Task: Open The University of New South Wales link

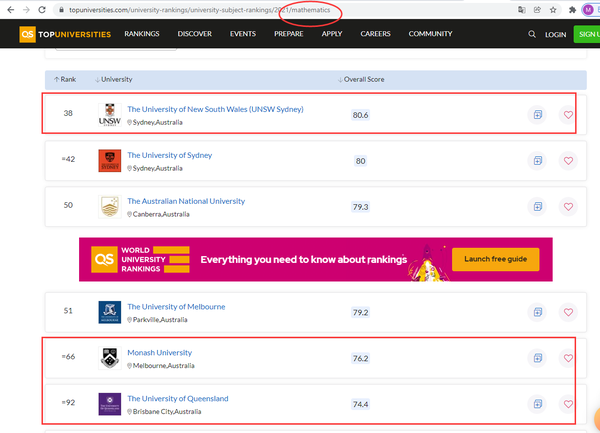Action: [215, 109]
